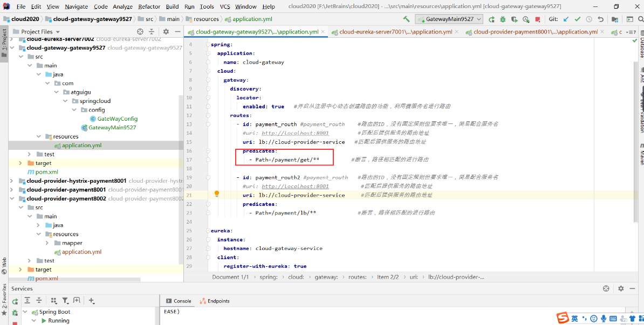644x325 pixels.
Task: Start debugging with the green bug icon
Action: [503, 19]
